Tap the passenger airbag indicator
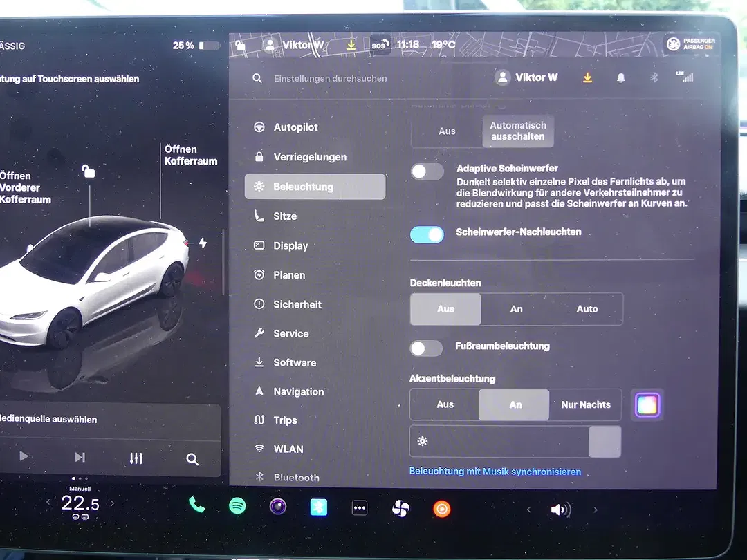The height and width of the screenshot is (560, 747). 691,44
